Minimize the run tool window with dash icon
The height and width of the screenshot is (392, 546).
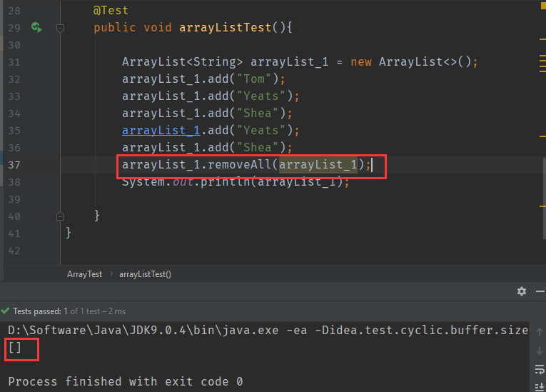(540, 291)
